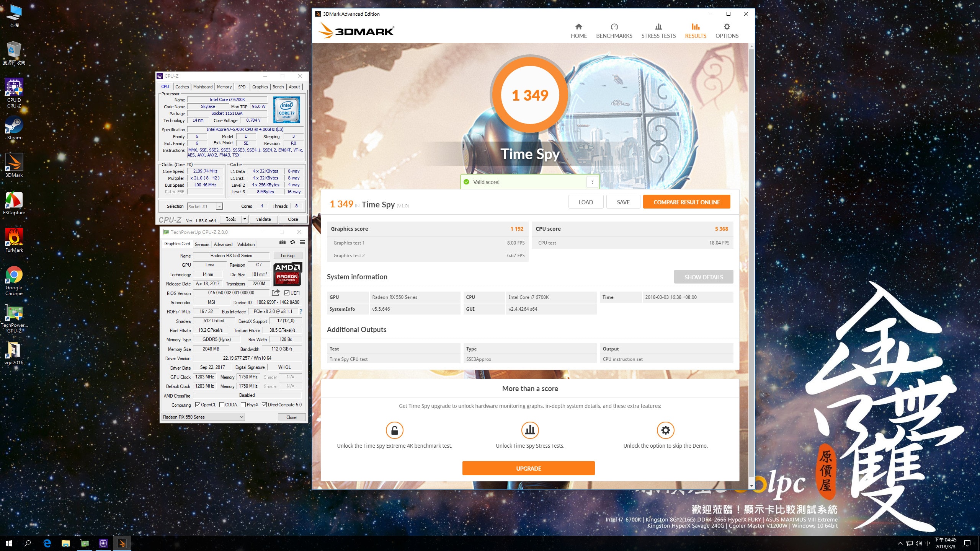Open the Advanced tab in GPU-Z
This screenshot has height=551, width=980.
pyautogui.click(x=223, y=244)
